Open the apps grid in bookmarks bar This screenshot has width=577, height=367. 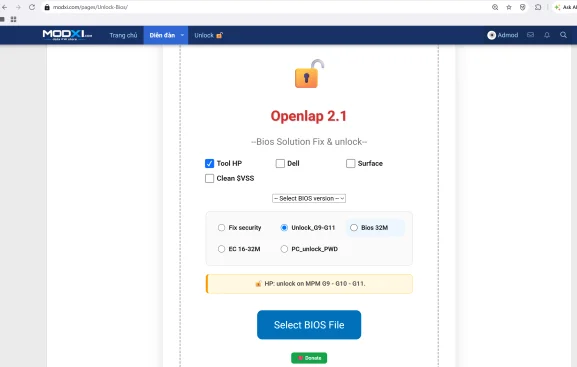14,20
